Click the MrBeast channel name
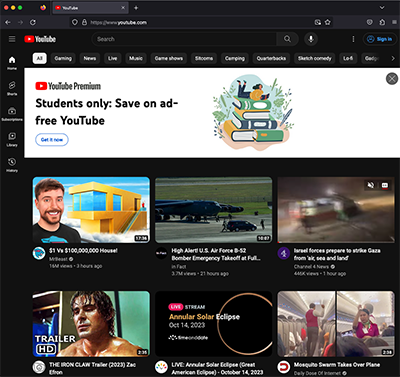Screen dimensions: 400x377 [x=58, y=259]
